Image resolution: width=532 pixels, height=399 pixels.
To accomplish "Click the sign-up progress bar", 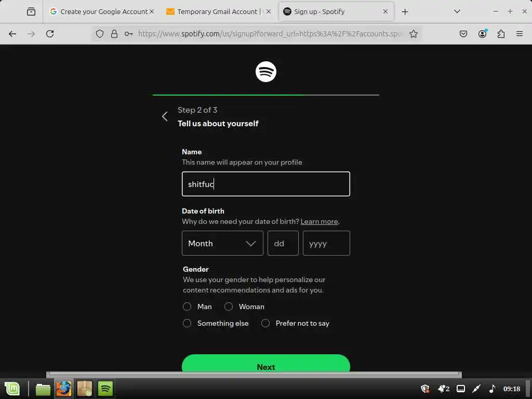I will [265, 95].
